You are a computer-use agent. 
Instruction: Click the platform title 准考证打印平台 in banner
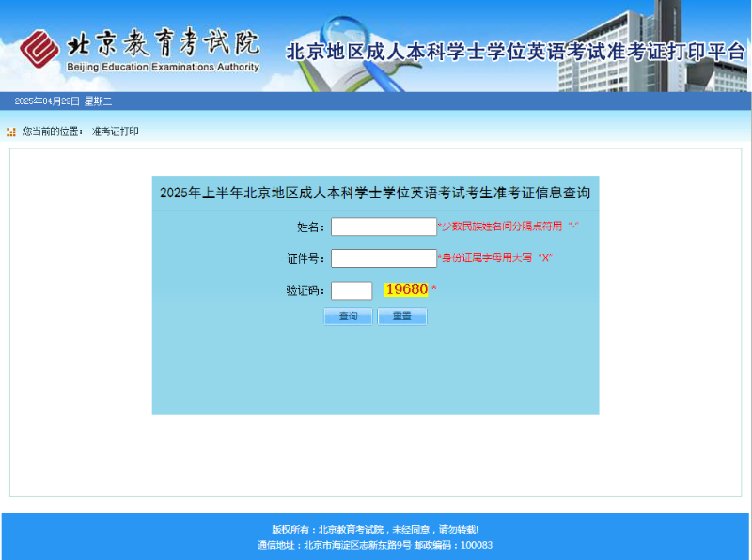(x=515, y=52)
